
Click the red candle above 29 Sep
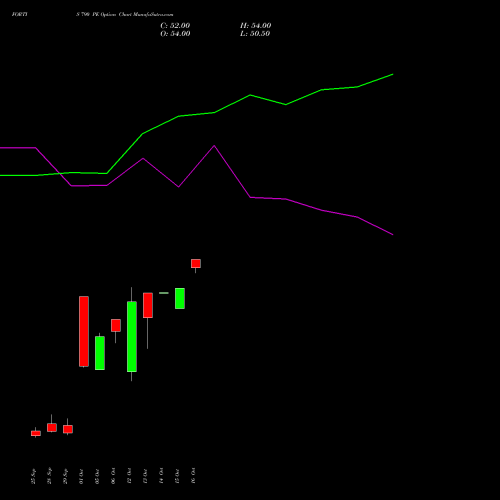[68, 429]
